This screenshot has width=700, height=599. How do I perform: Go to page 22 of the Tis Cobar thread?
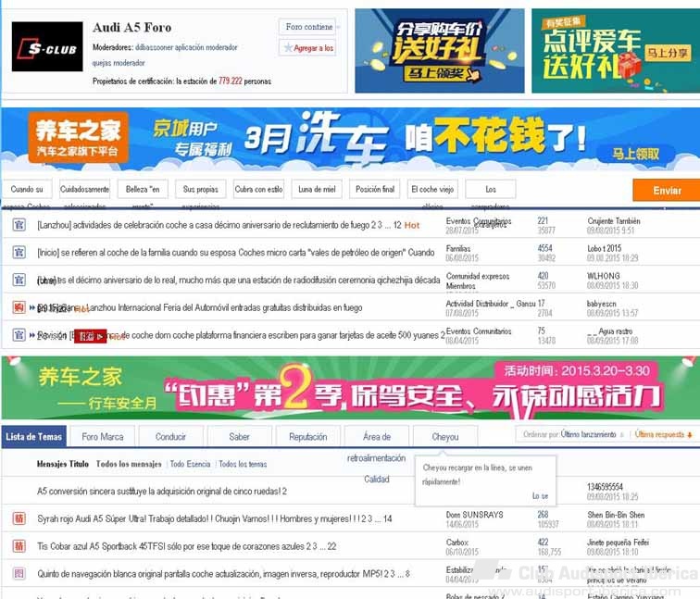[x=331, y=546]
